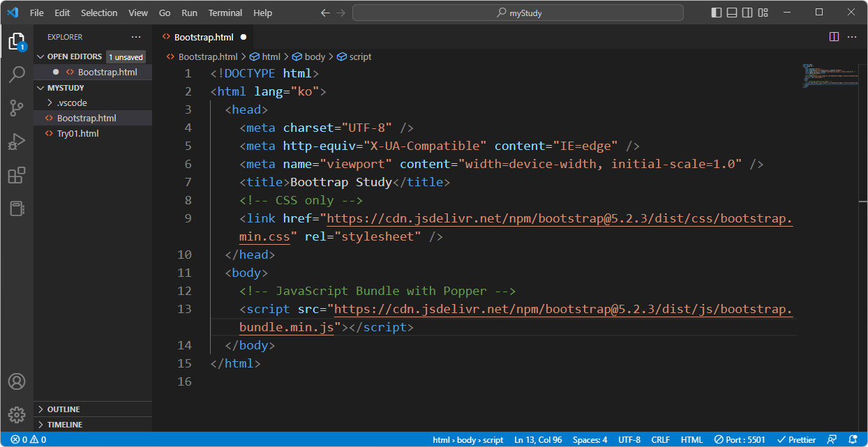
Task: Click the Boottrap Study title text
Action: point(341,183)
